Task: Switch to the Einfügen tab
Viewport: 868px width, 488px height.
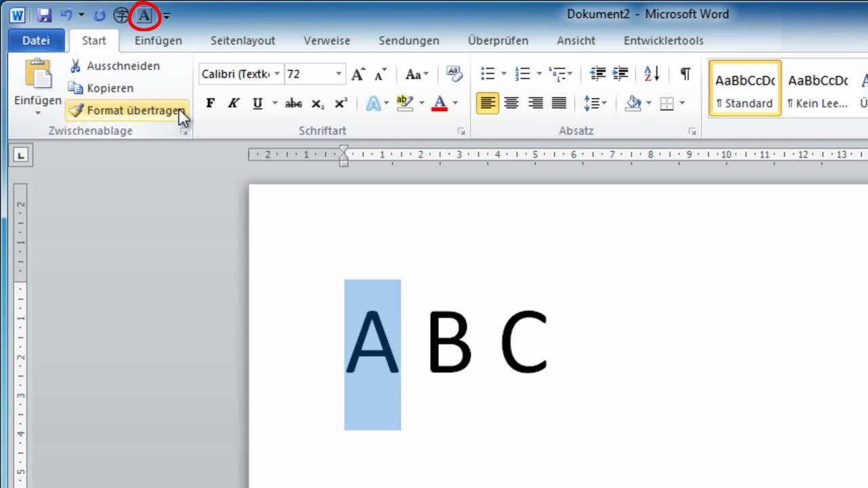Action: coord(158,41)
